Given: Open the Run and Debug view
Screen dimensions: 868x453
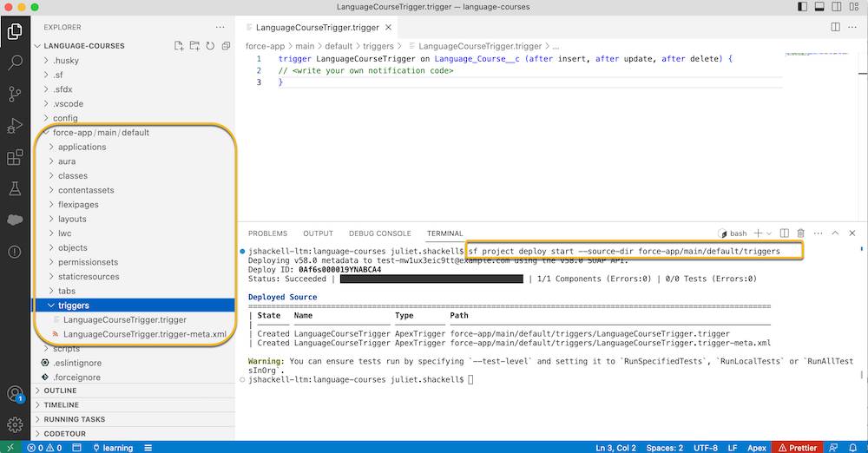Looking at the screenshot, I should click(x=15, y=126).
